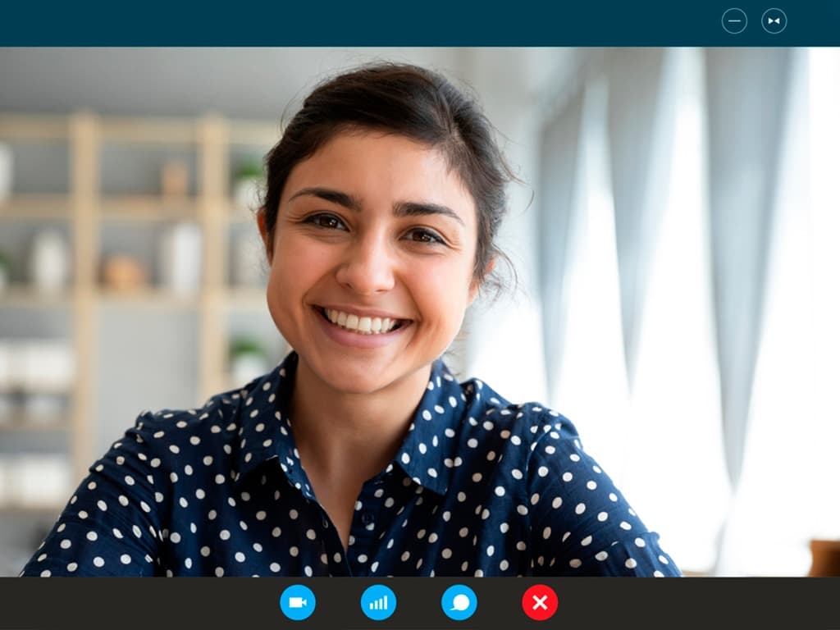Click the circled dash icon in header
840x630 pixels.
pos(734,21)
